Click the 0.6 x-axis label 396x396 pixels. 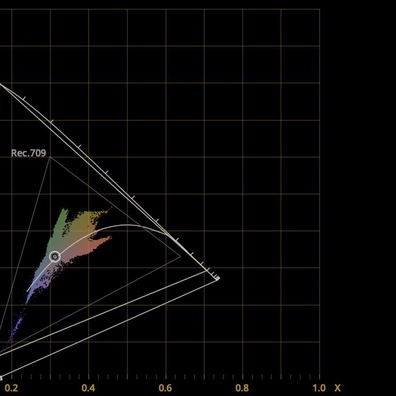pyautogui.click(x=165, y=388)
